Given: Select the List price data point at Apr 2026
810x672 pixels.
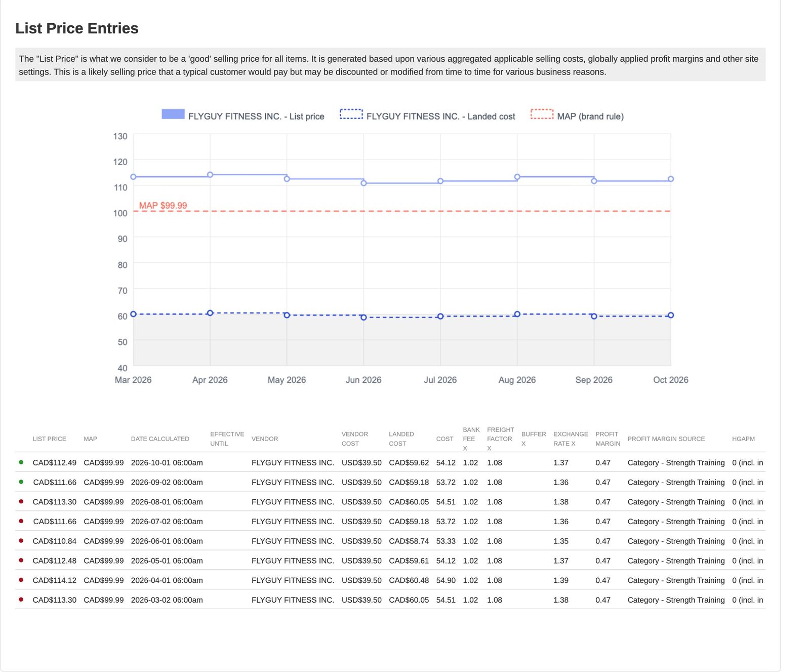Looking at the screenshot, I should pos(210,175).
